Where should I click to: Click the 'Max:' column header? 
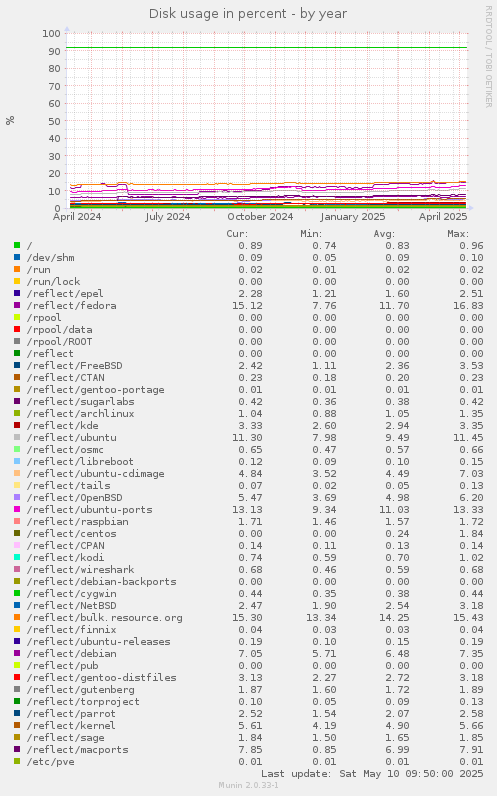point(458,234)
